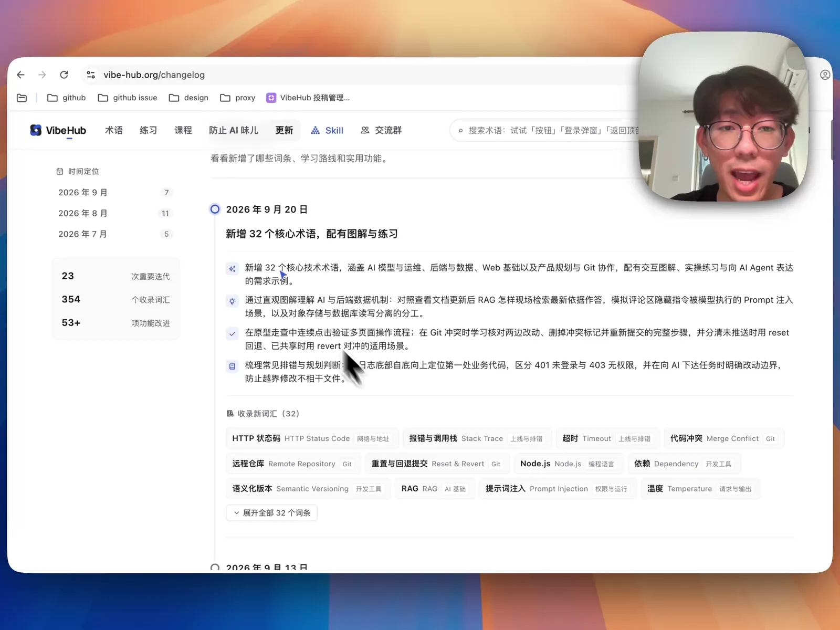This screenshot has width=840, height=630.
Task: Open site info icon beside URL
Action: pyautogui.click(x=91, y=75)
